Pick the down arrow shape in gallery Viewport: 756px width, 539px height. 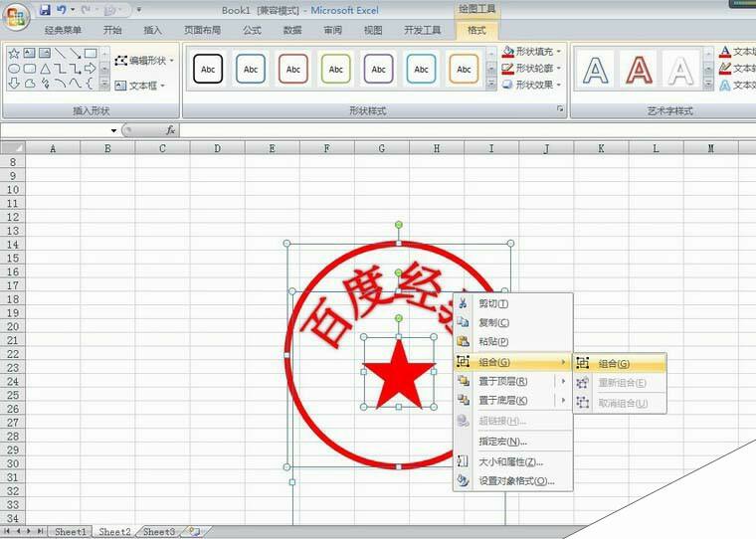coord(14,84)
